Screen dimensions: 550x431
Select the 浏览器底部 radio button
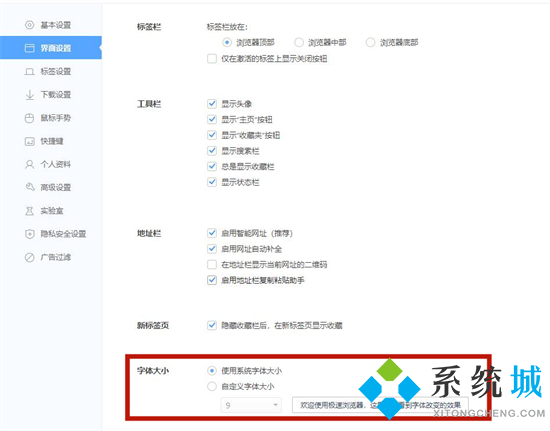[x=370, y=42]
